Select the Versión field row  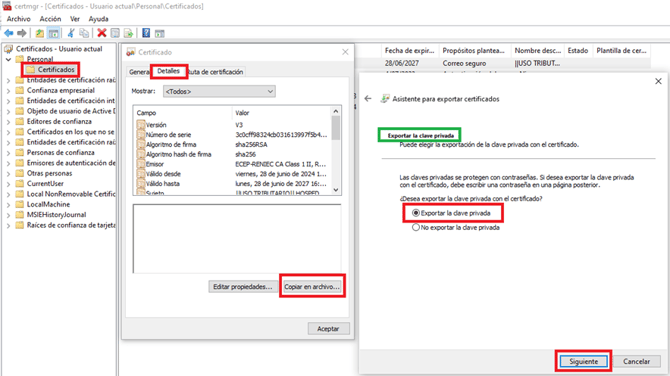(x=233, y=125)
